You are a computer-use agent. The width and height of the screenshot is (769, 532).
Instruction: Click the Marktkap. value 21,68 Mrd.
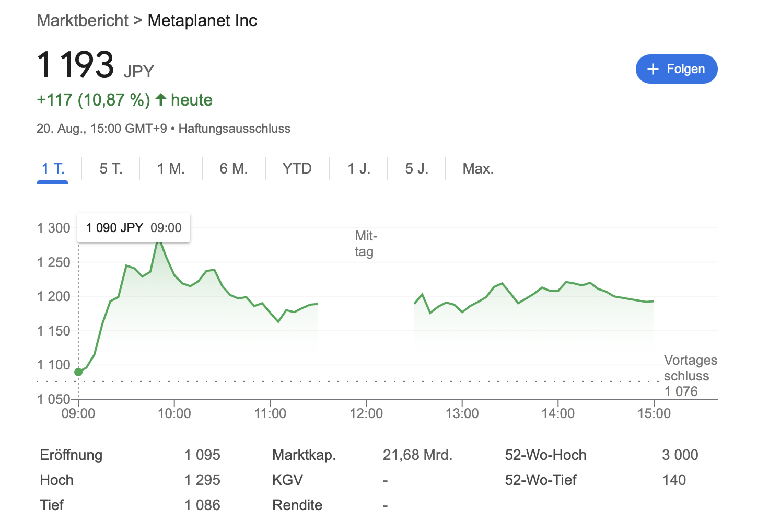(417, 455)
